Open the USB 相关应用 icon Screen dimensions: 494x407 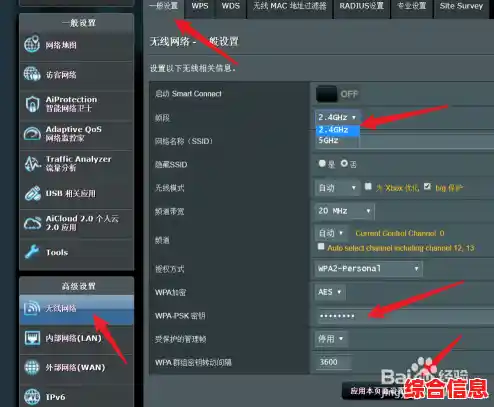point(32,193)
